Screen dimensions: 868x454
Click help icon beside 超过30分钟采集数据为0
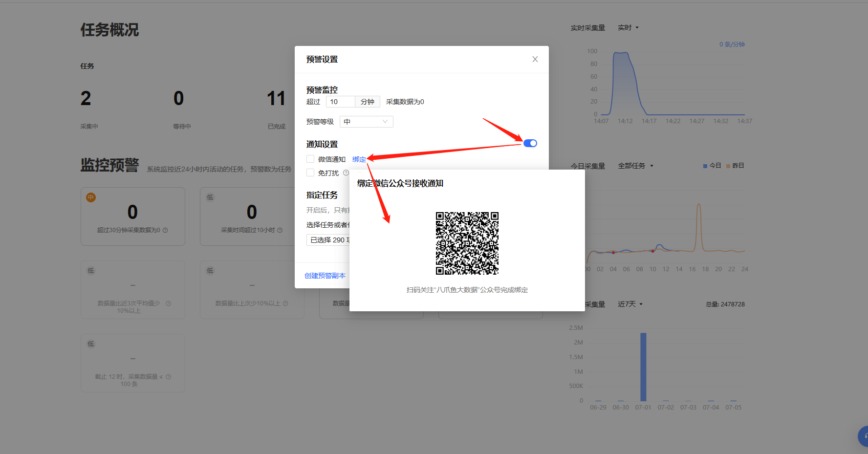coord(165,230)
